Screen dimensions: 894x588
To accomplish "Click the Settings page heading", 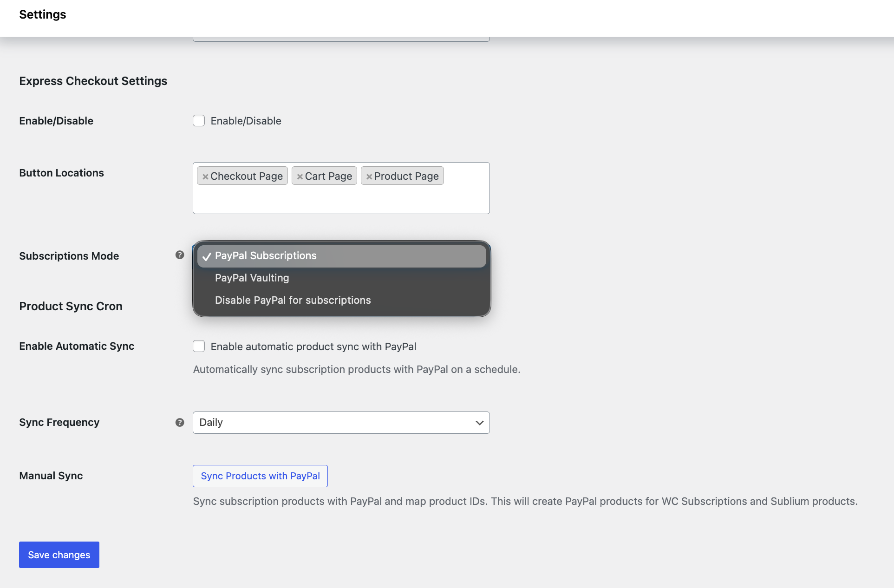I will pyautogui.click(x=42, y=14).
